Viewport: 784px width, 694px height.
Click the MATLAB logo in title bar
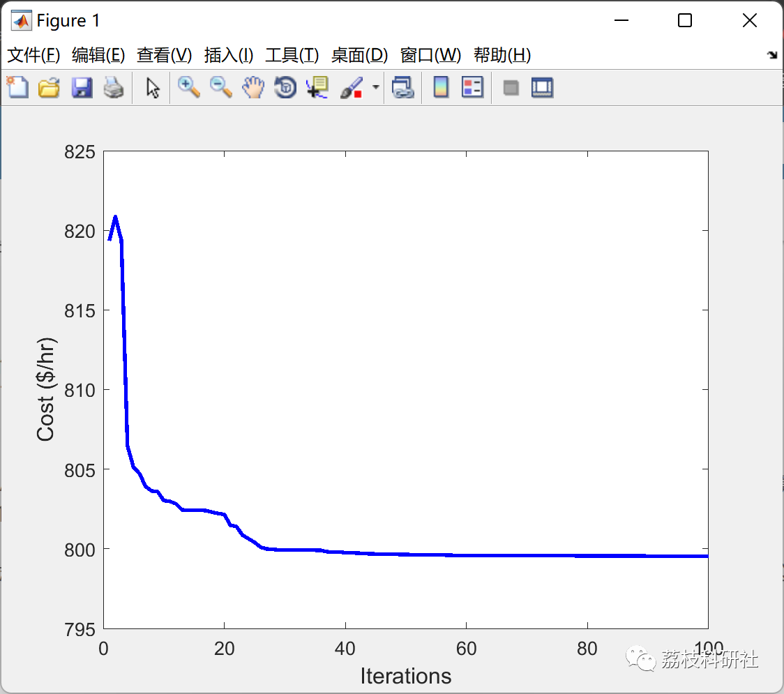point(21,20)
